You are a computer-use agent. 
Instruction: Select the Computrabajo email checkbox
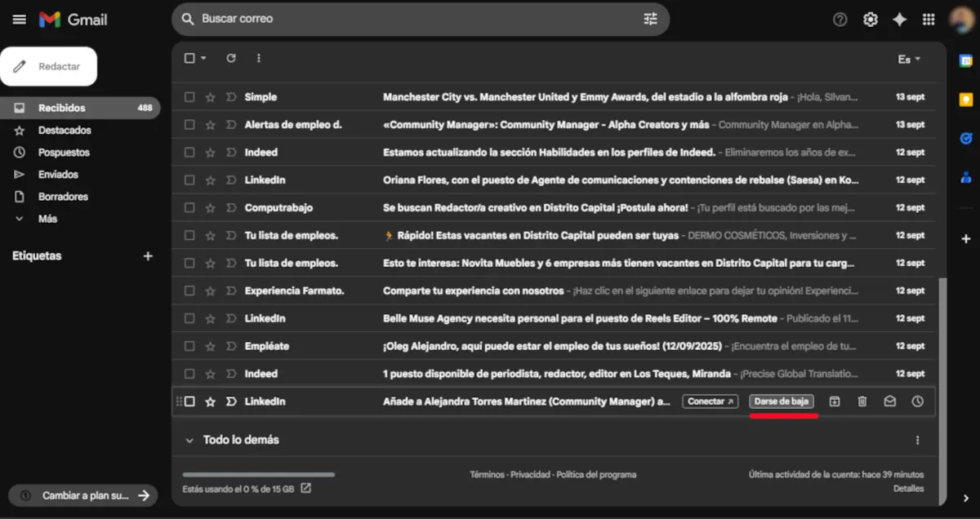tap(189, 207)
